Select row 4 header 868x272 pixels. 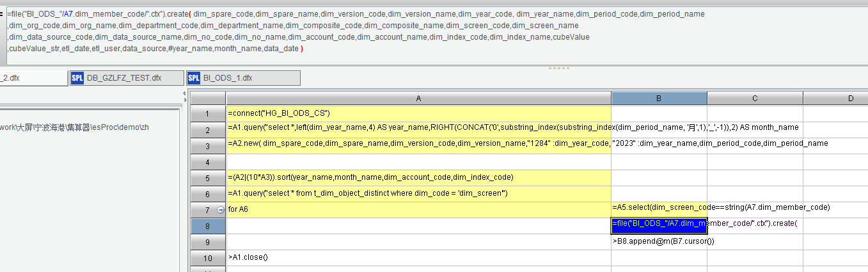point(208,161)
